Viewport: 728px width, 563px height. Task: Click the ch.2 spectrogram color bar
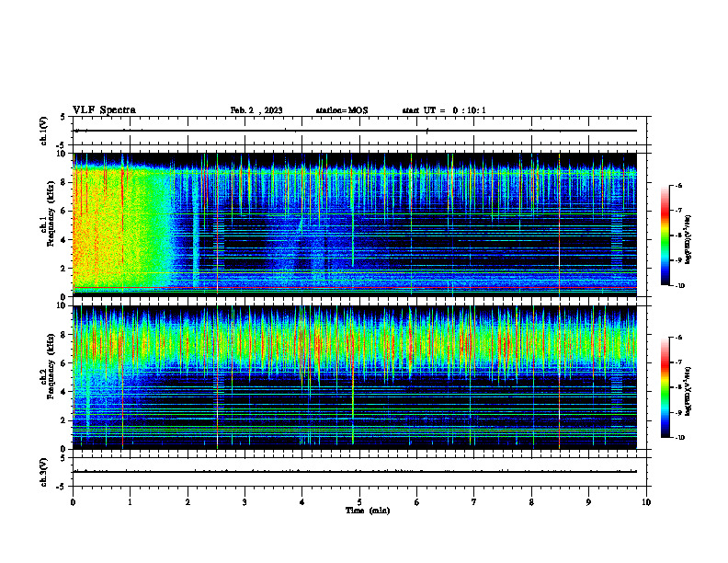tap(665, 387)
